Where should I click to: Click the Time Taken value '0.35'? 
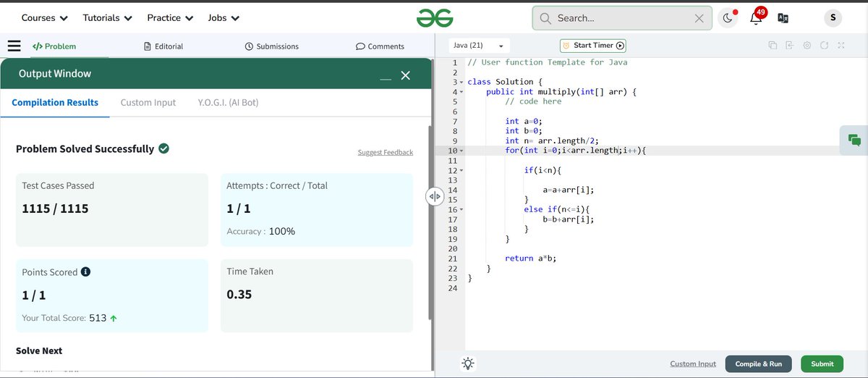point(239,295)
